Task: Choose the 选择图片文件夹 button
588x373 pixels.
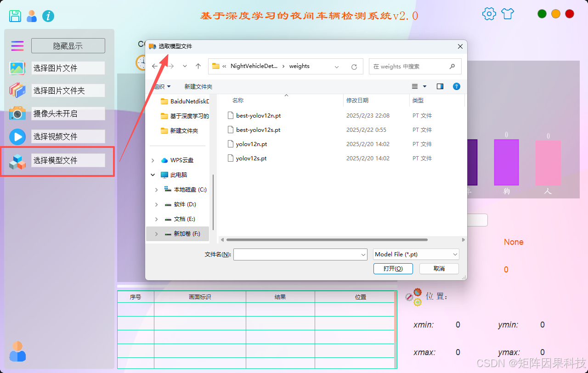Action: click(x=68, y=90)
